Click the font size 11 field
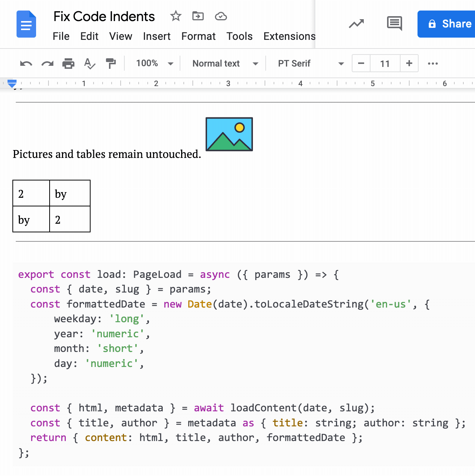Screen dimensions: 475x476 pyautogui.click(x=385, y=64)
